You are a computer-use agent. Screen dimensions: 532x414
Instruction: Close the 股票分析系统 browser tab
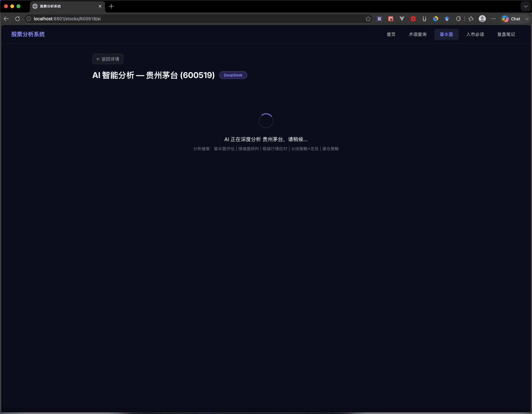100,6
